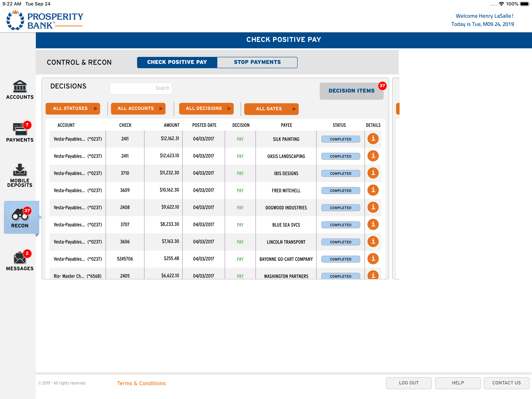
Task: Click Completed status for Silk Painting
Action: (341, 139)
